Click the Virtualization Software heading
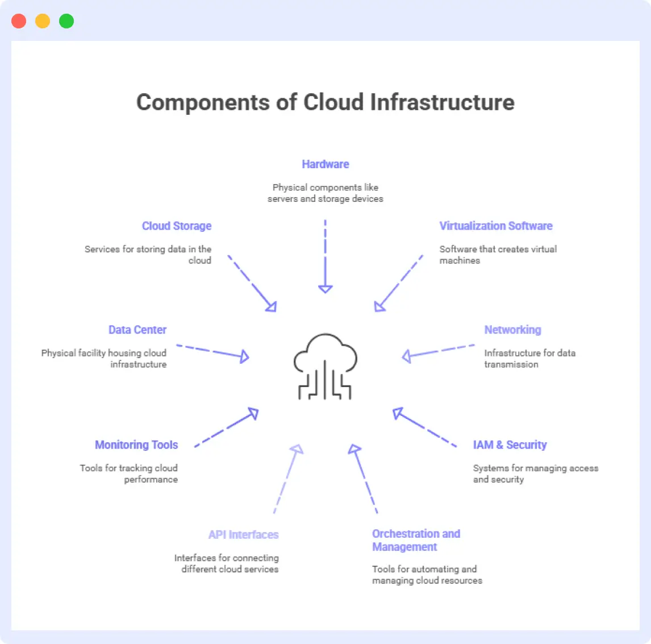 [496, 226]
